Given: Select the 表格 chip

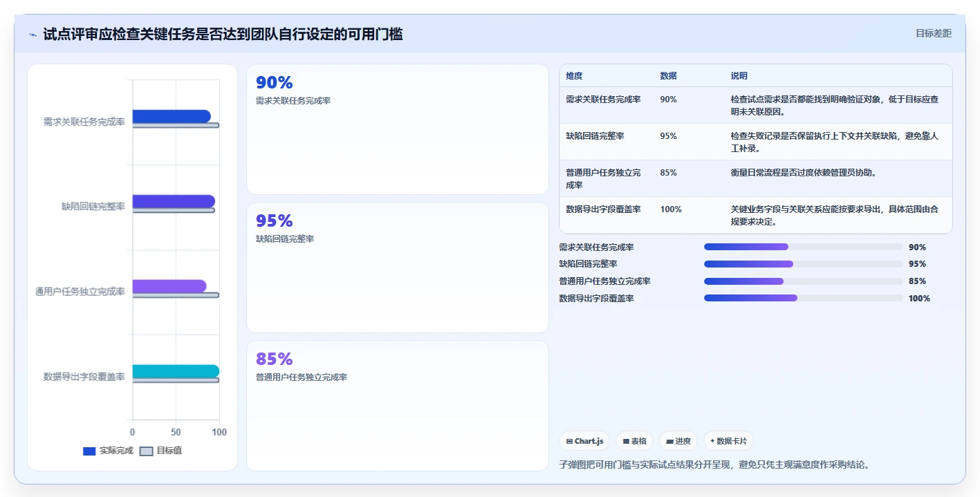Looking at the screenshot, I should 634,441.
